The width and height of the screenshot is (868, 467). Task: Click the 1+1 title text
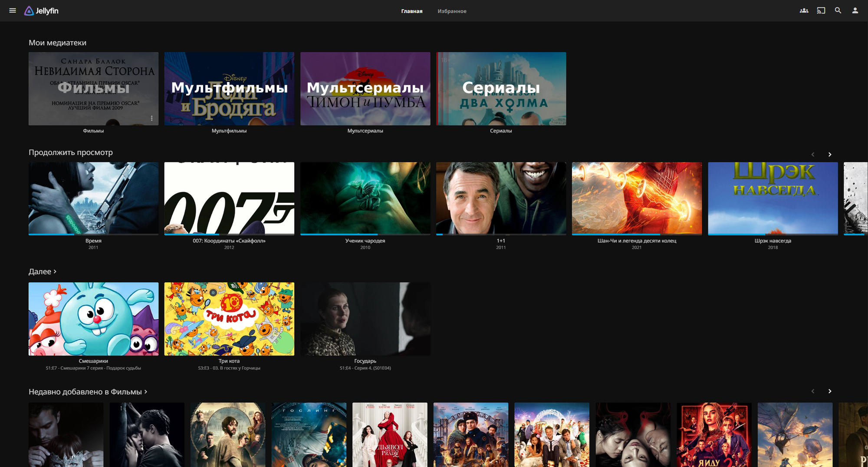pyautogui.click(x=501, y=241)
